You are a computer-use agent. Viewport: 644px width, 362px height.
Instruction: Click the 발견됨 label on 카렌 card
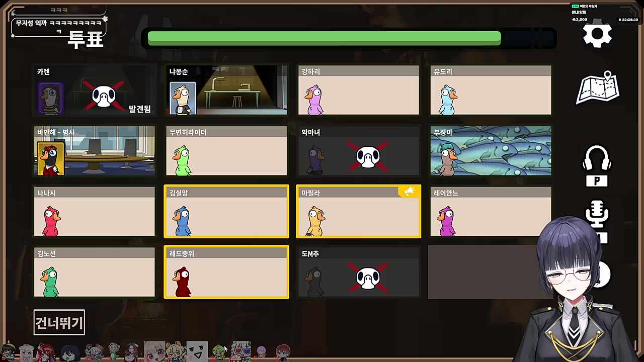(x=139, y=109)
